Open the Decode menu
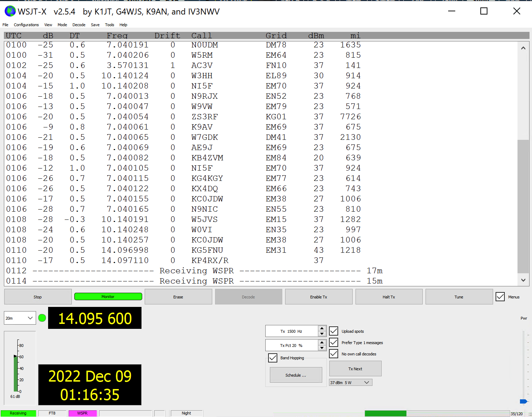 click(79, 25)
